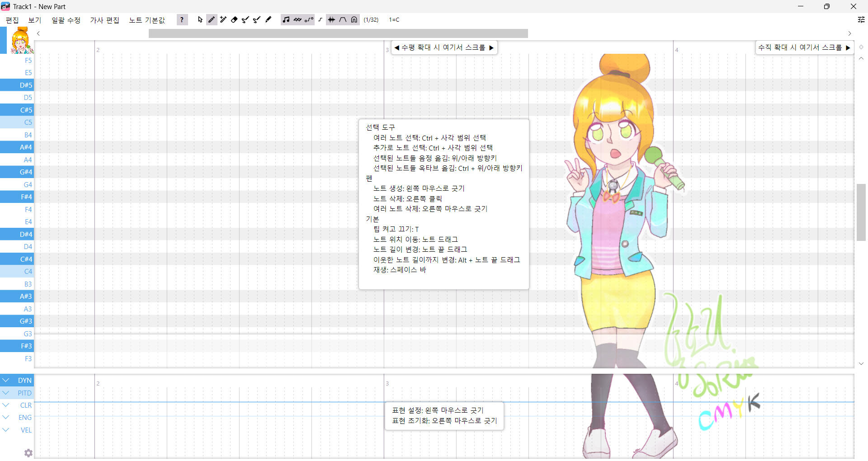Toggle the vibrato wave display
868x461 pixels.
coord(297,19)
